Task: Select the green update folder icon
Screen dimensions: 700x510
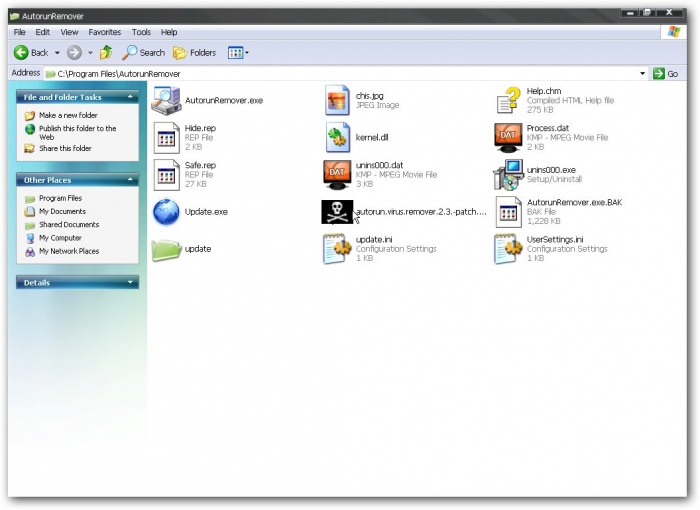Action: 166,249
